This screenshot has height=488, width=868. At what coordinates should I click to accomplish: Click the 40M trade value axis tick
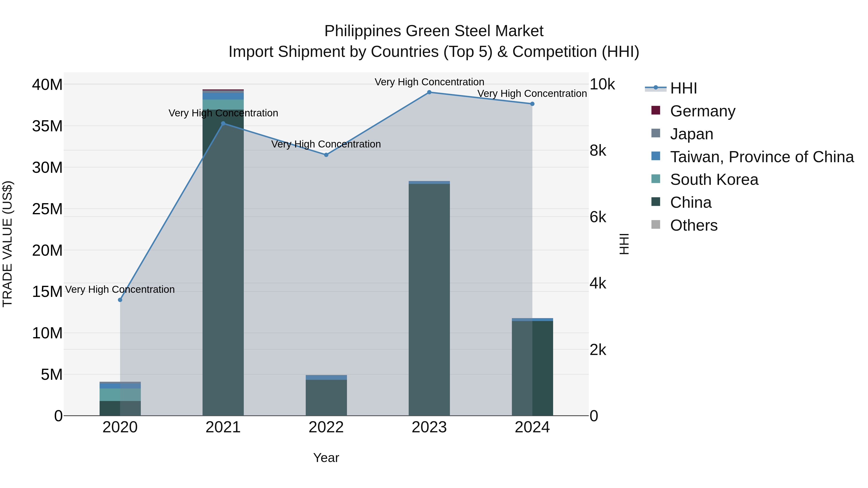point(47,85)
